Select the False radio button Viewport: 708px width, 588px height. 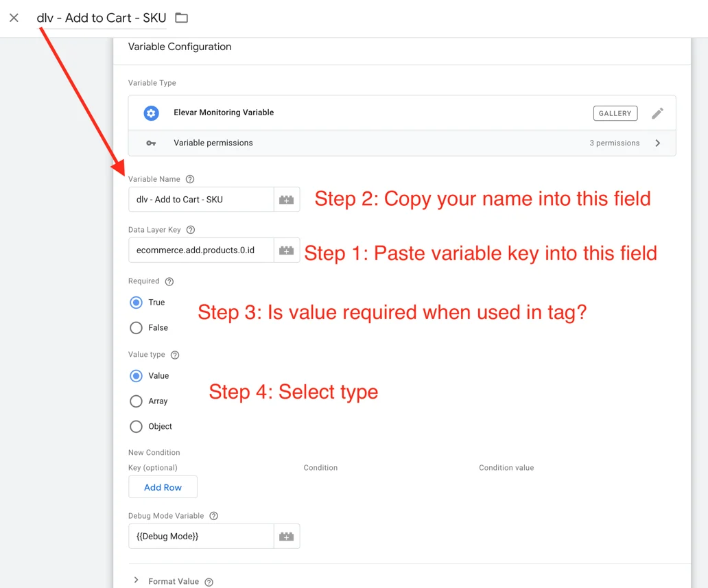tap(136, 328)
